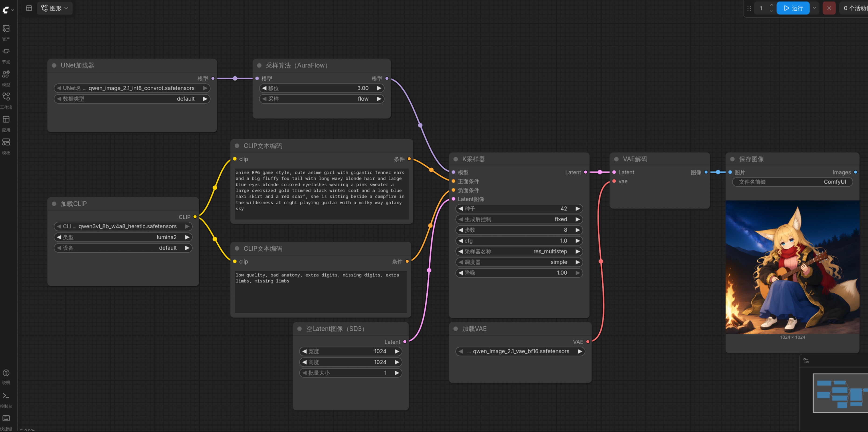The height and width of the screenshot is (432, 868).
Task: Open the 数据类型 default dropdown
Action: 132,99
